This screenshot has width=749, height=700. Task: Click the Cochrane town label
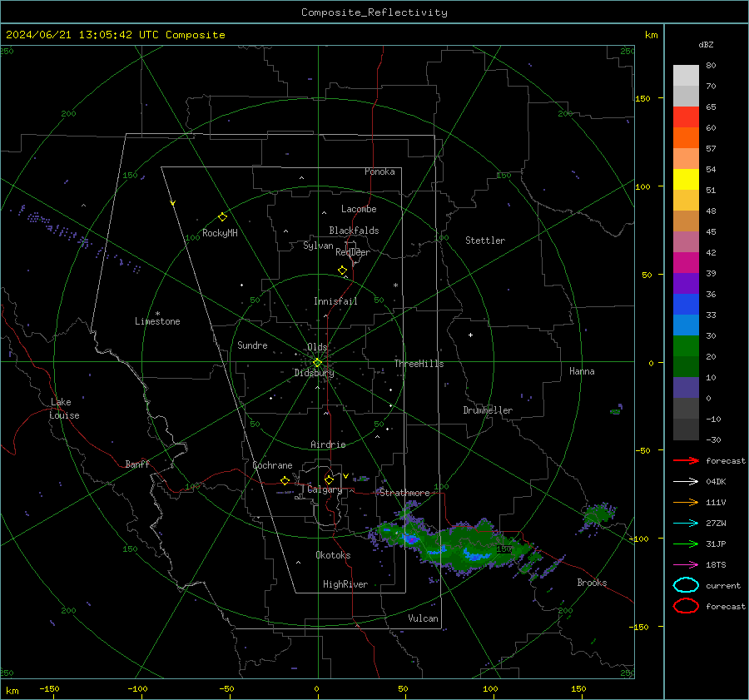tap(272, 465)
